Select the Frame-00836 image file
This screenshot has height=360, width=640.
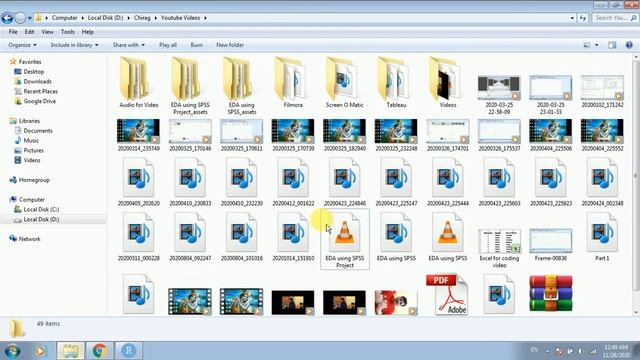[x=551, y=245]
